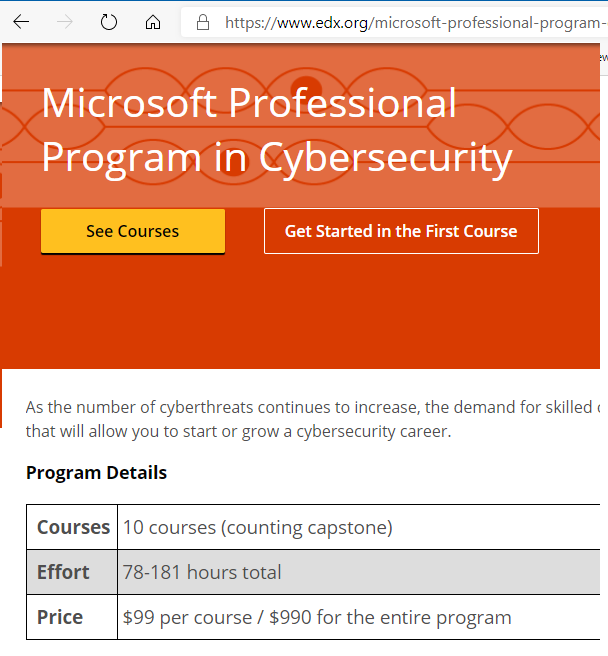Screen dimensions: 608x656
Task: Click the red dot in the banner pattern
Action: coord(308,86)
